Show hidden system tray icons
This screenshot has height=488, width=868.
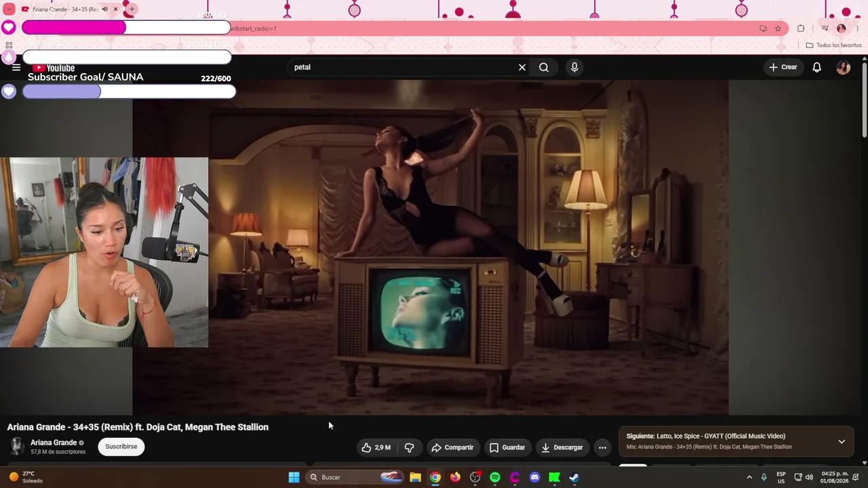[x=749, y=477]
